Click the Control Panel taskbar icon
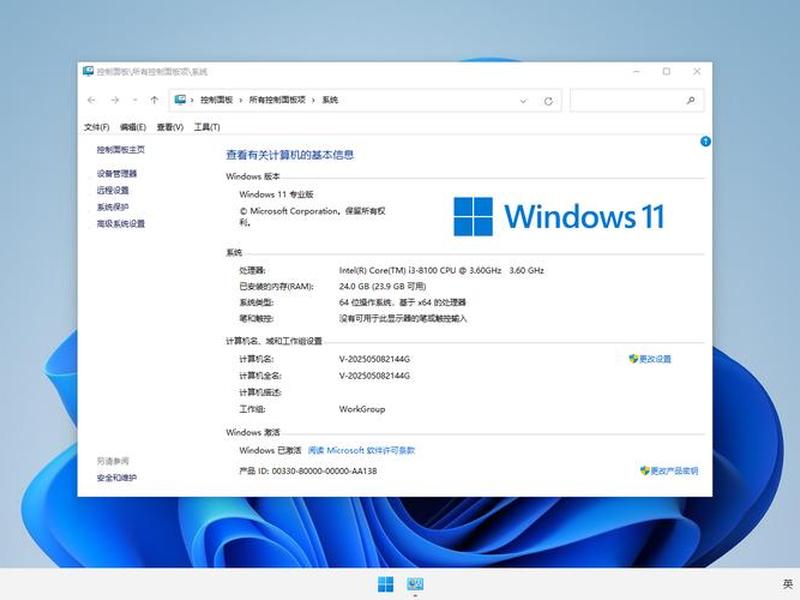Image resolution: width=800 pixels, height=600 pixels. (x=415, y=584)
